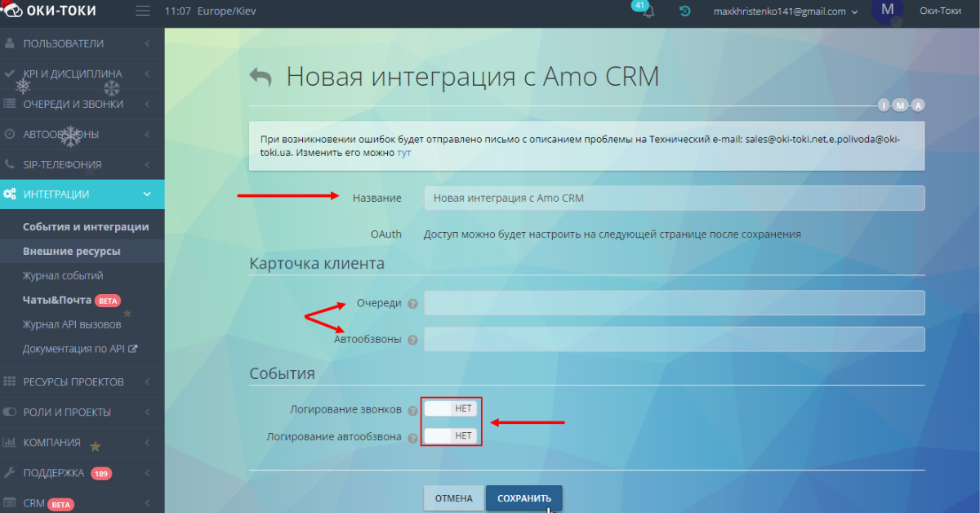Open Журнал событий in the sidebar

(61, 275)
